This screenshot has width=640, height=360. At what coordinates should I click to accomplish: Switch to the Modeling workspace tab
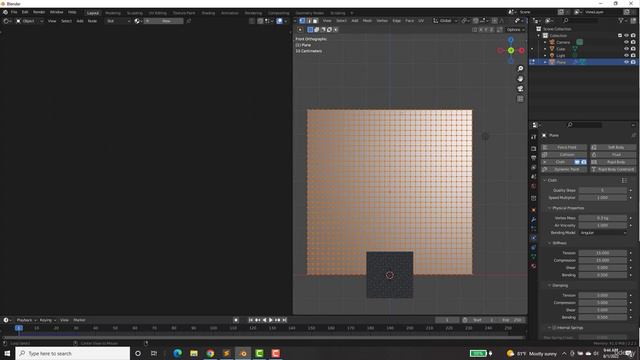click(x=113, y=13)
